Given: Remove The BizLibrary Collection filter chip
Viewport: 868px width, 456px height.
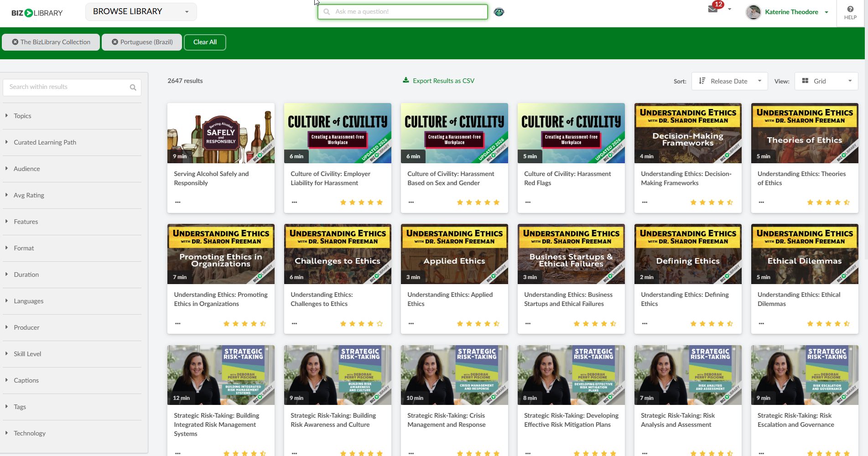Looking at the screenshot, I should [x=16, y=42].
